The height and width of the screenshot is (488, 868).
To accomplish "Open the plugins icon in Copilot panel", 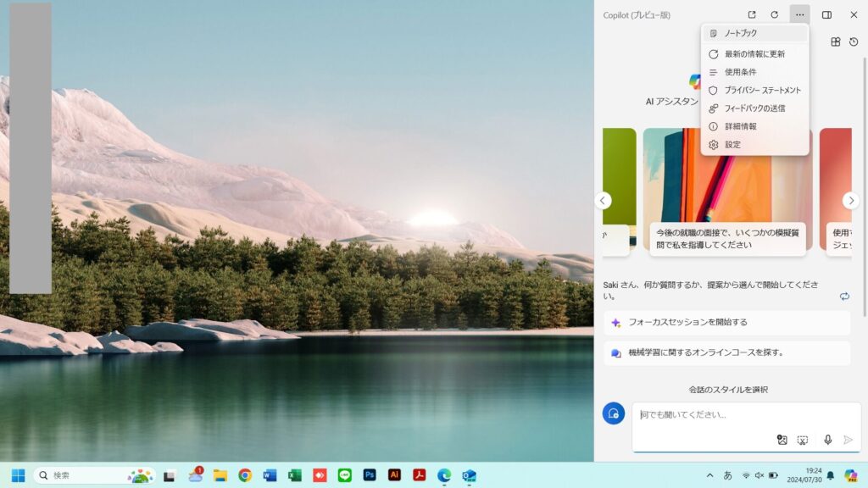I will [835, 42].
